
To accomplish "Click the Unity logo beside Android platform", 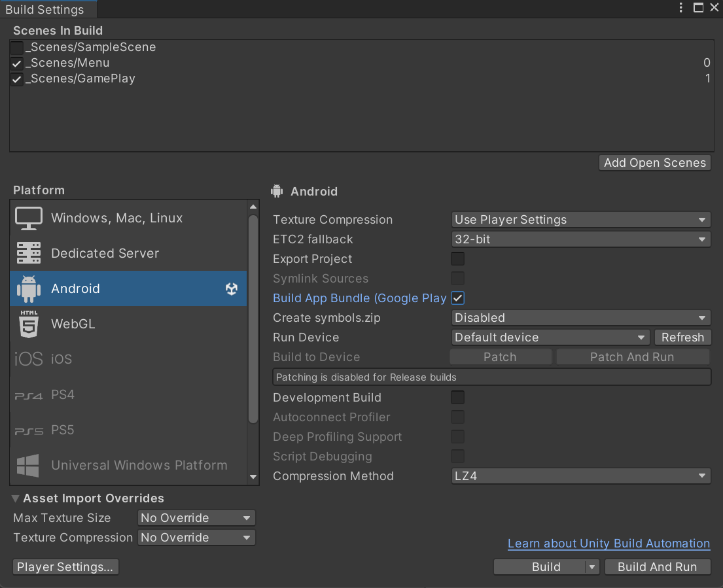I will (x=232, y=289).
